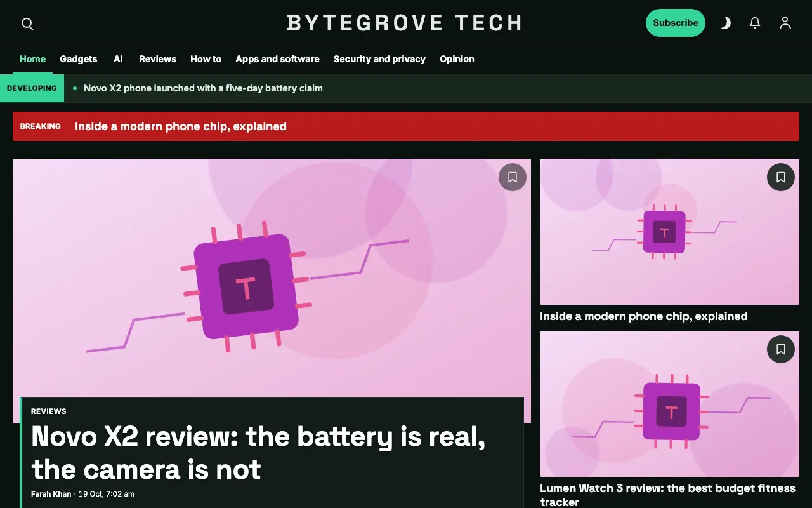Viewport: 812px width, 508px height.
Task: Open user account profile icon
Action: (785, 23)
